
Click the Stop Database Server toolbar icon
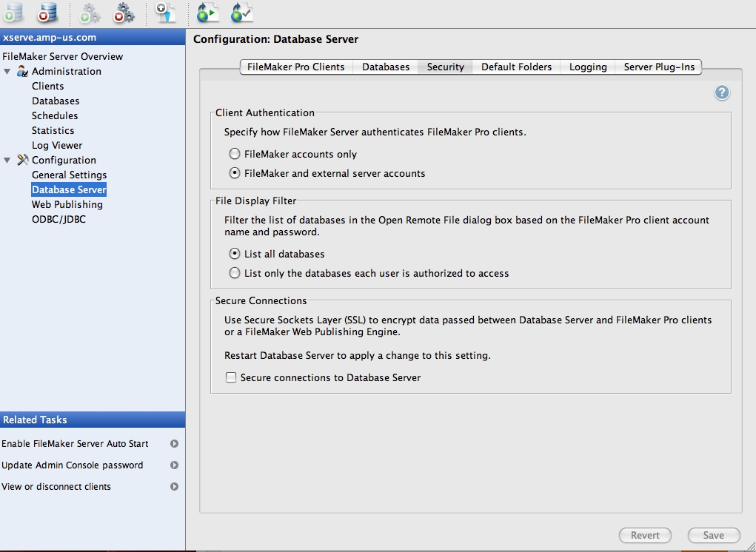pos(47,12)
